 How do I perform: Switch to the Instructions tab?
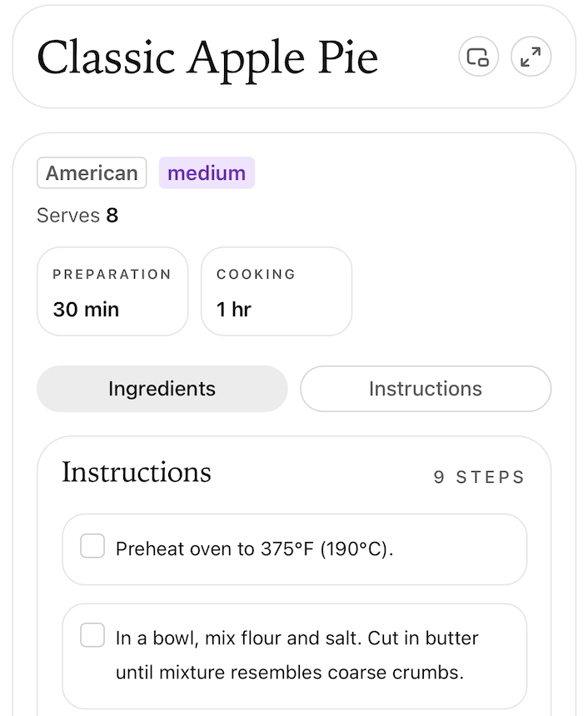pos(425,389)
